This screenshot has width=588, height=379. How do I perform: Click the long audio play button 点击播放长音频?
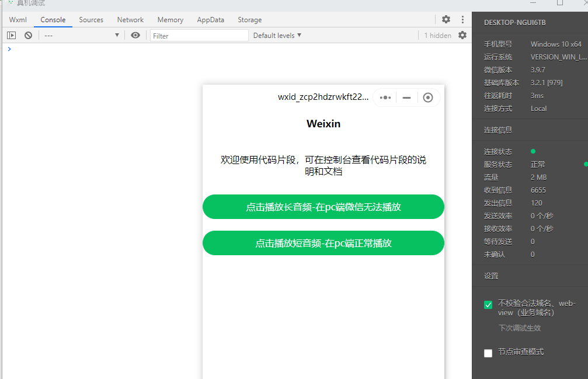[323, 207]
